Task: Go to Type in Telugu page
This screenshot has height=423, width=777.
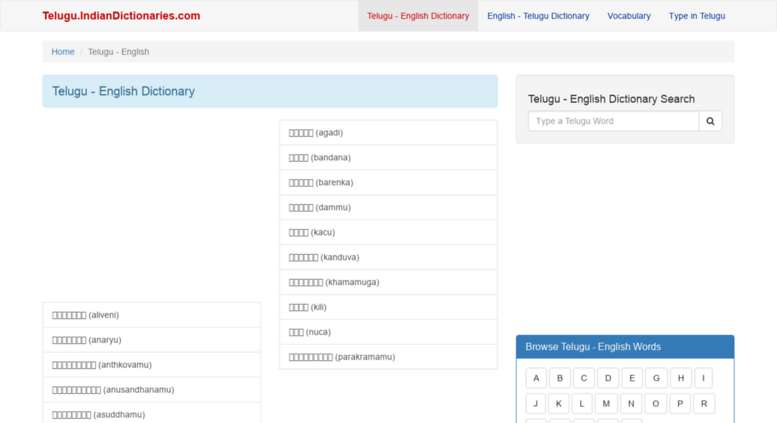Action: (697, 16)
